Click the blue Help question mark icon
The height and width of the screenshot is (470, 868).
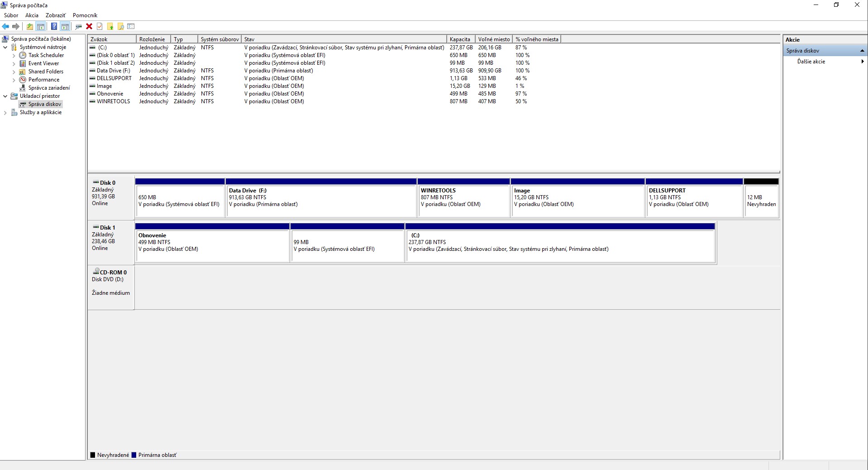pyautogui.click(x=54, y=27)
